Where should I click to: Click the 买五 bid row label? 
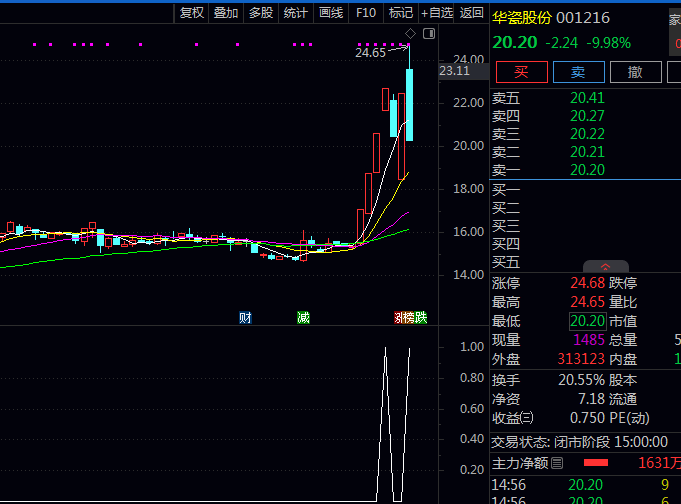tap(506, 262)
